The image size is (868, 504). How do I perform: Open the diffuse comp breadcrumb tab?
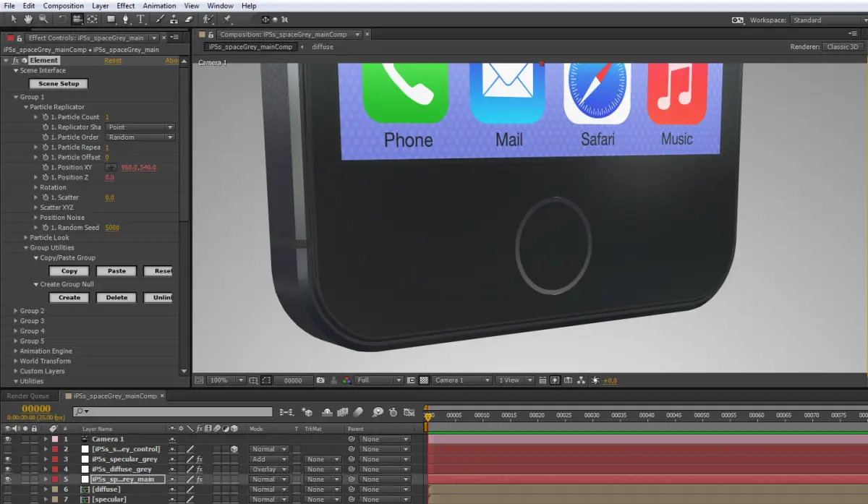(323, 47)
